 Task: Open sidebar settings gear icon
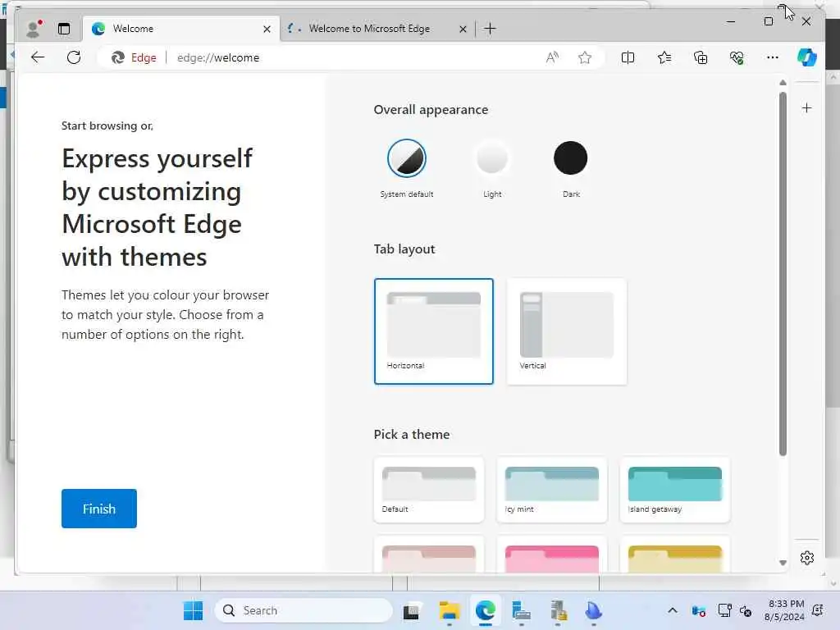click(x=807, y=558)
